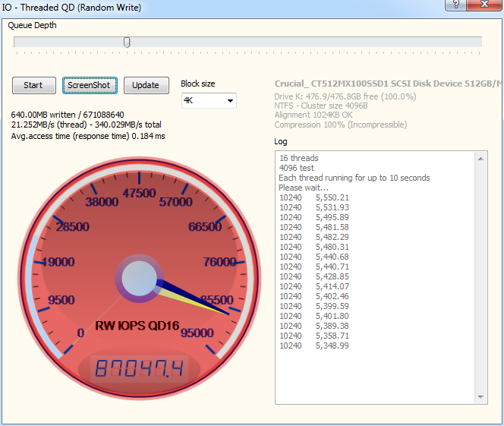The image size is (504, 426).
Task: Click the gauge center hub
Action: tap(137, 279)
